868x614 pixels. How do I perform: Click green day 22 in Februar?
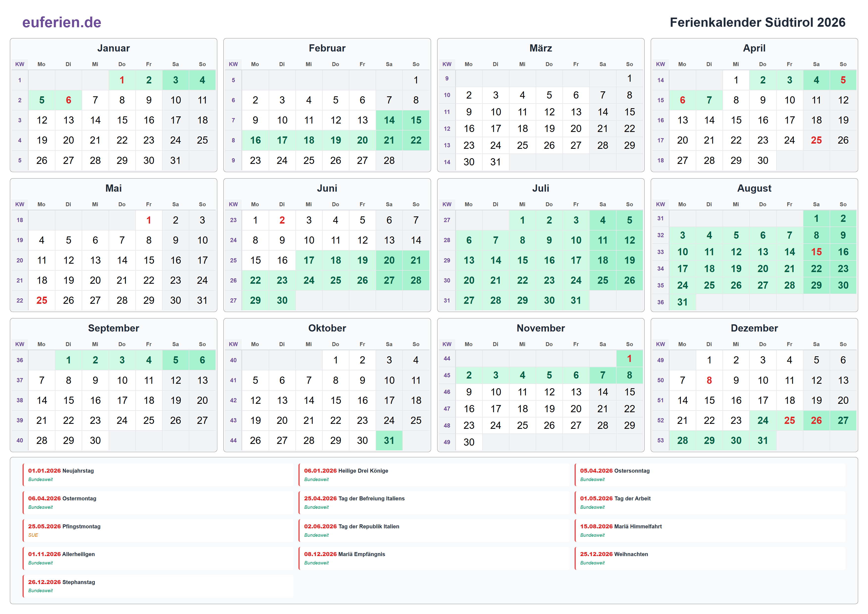click(416, 140)
